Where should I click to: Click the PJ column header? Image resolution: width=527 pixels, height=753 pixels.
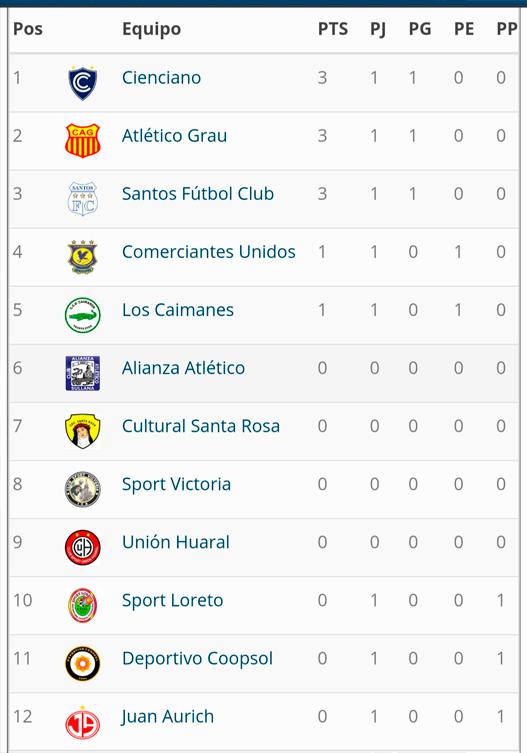pos(378,30)
